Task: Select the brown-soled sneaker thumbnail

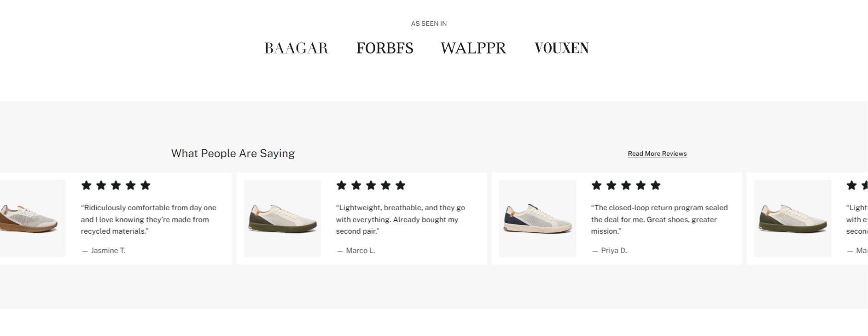Action: click(x=32, y=218)
